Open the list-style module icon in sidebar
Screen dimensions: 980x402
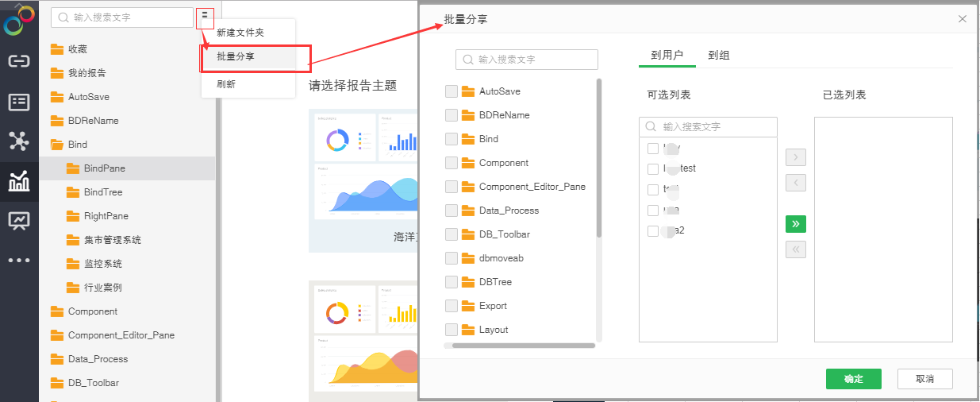click(19, 102)
